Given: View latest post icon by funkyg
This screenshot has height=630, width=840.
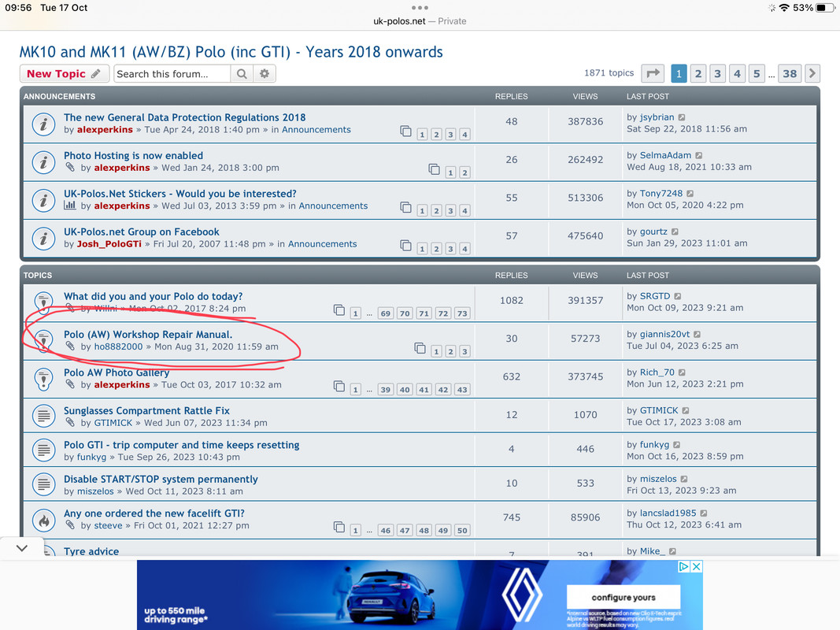Looking at the screenshot, I should pyautogui.click(x=676, y=445).
